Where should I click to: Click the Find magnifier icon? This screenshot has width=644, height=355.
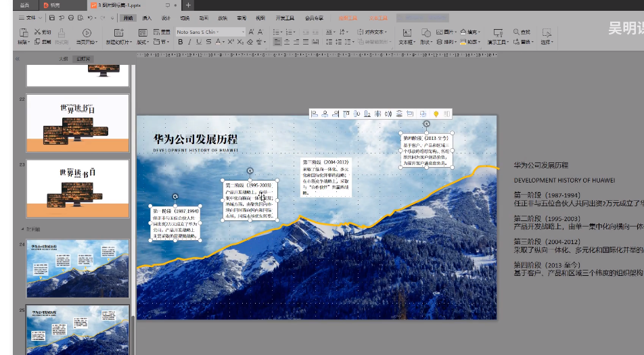pos(516,32)
